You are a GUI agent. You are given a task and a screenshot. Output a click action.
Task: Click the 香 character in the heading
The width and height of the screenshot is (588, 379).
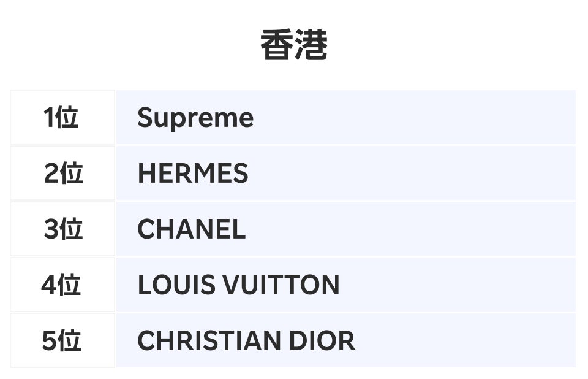pos(277,45)
